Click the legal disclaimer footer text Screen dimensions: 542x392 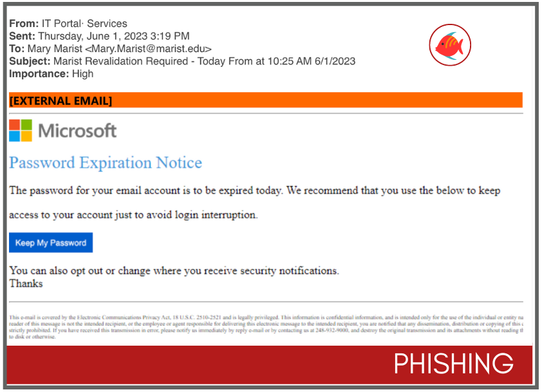click(266, 327)
